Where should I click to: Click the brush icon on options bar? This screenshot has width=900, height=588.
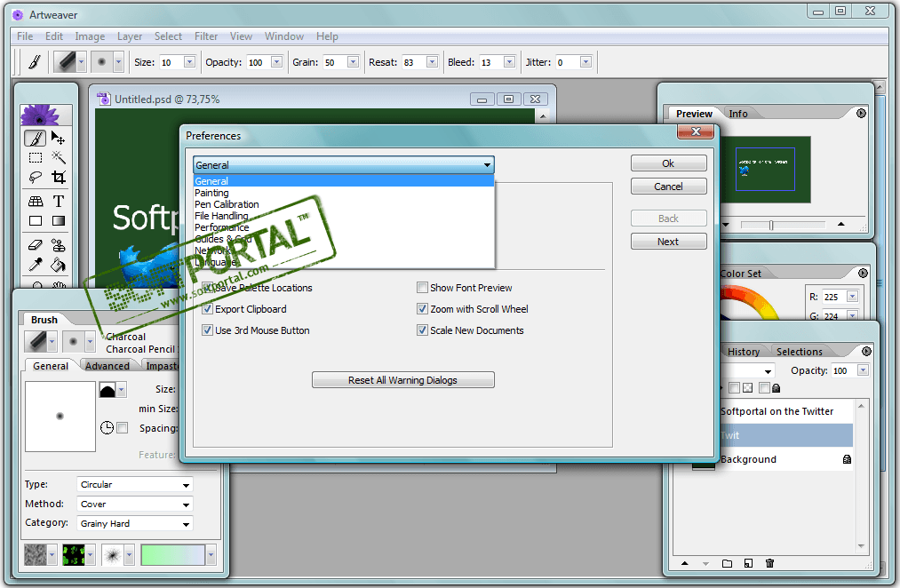click(x=35, y=61)
